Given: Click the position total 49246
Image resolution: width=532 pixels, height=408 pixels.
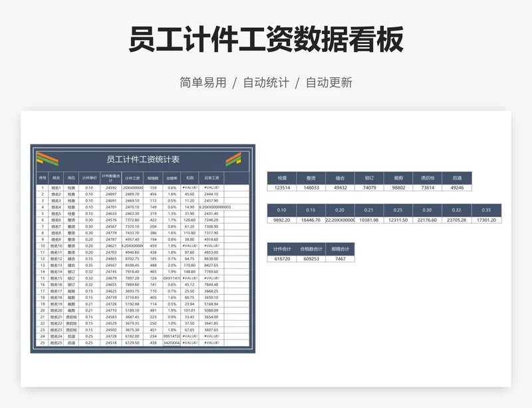Looking at the screenshot, I should (457, 188).
